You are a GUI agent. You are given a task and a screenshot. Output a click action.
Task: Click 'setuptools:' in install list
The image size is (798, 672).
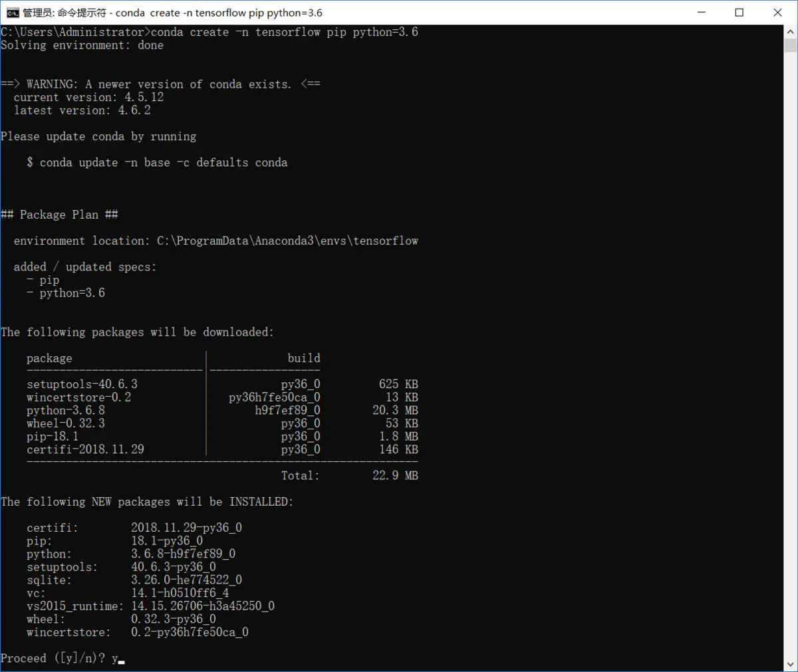(x=63, y=567)
